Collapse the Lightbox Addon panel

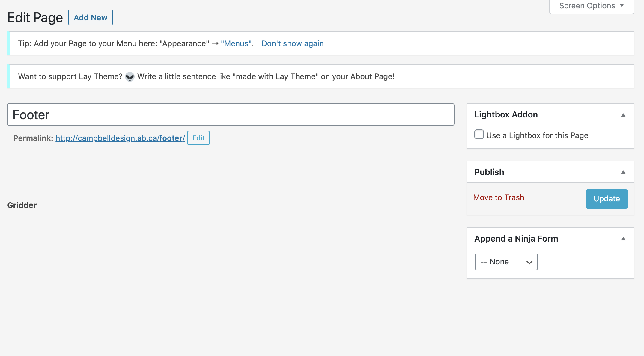(x=623, y=115)
